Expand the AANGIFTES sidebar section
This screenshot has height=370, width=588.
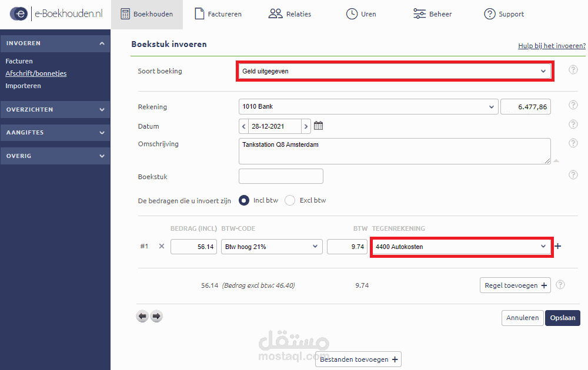pos(55,133)
